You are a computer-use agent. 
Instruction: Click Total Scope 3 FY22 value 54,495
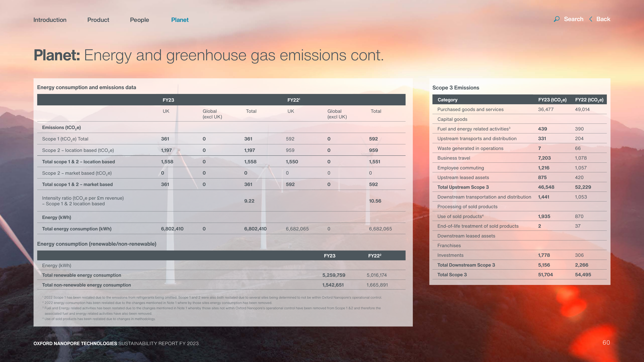[x=583, y=275]
